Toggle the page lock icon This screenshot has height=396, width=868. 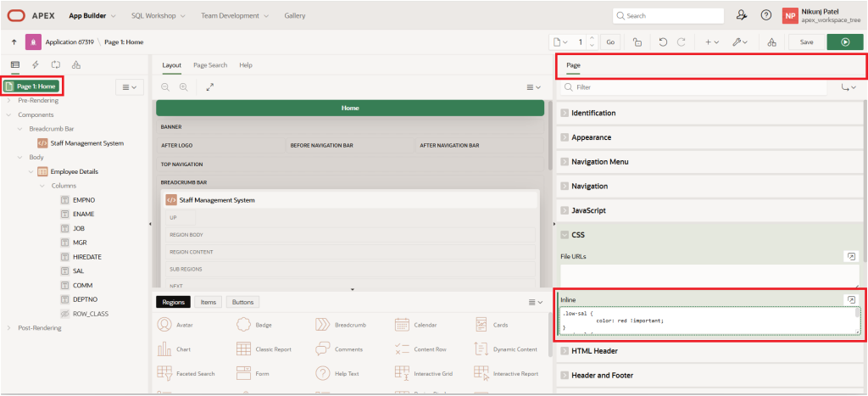pos(637,42)
